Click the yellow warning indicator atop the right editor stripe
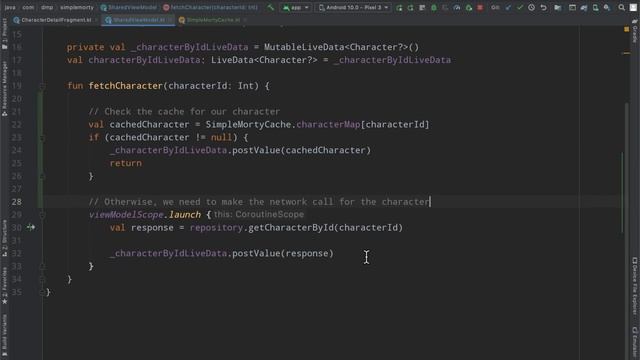 [627, 29]
